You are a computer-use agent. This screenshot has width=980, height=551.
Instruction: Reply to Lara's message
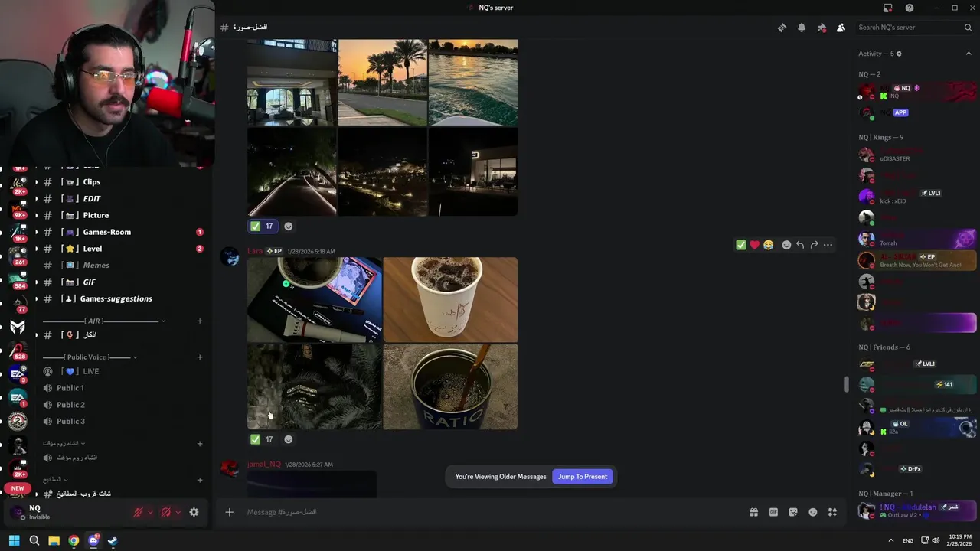799,245
